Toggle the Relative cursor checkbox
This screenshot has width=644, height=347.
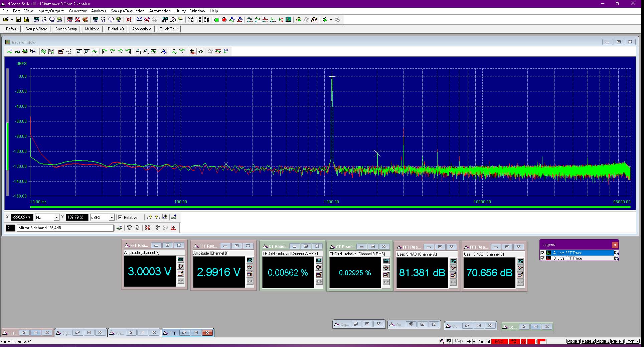point(120,217)
